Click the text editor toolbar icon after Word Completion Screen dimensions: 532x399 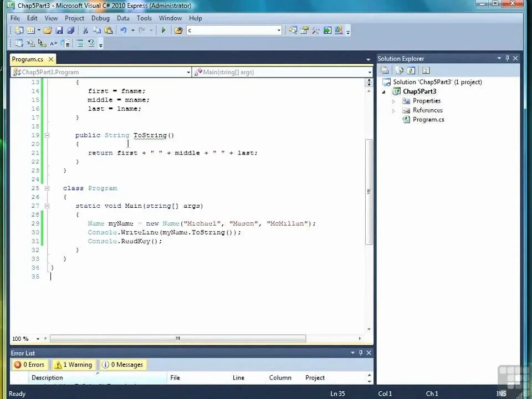(65, 43)
